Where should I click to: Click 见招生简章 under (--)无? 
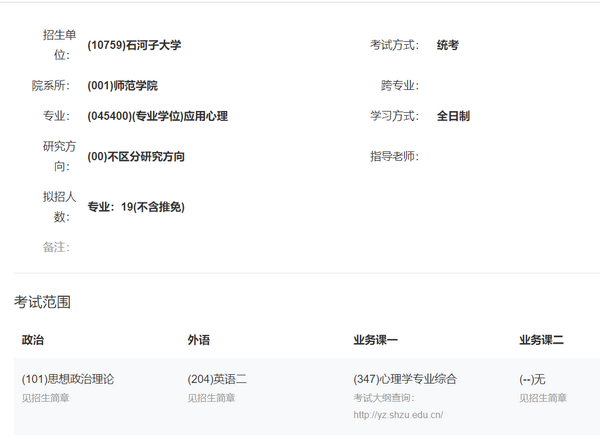[x=543, y=398]
